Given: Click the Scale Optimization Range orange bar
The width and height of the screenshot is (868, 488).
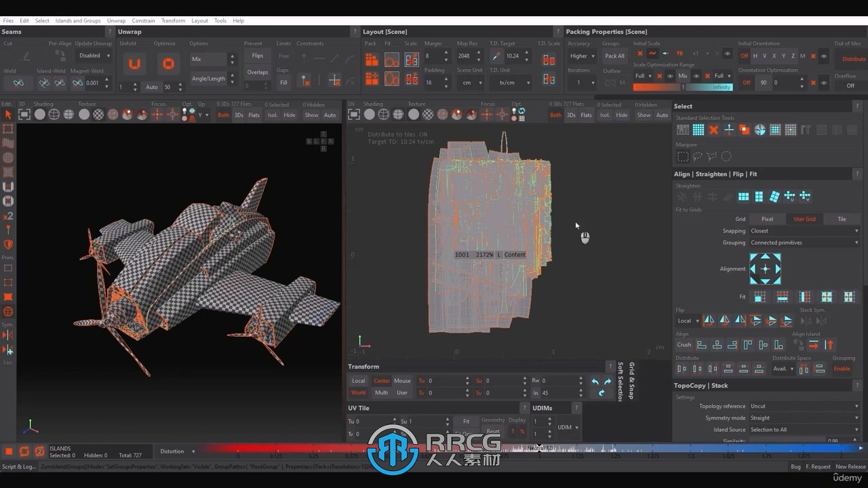Looking at the screenshot, I should [x=656, y=87].
